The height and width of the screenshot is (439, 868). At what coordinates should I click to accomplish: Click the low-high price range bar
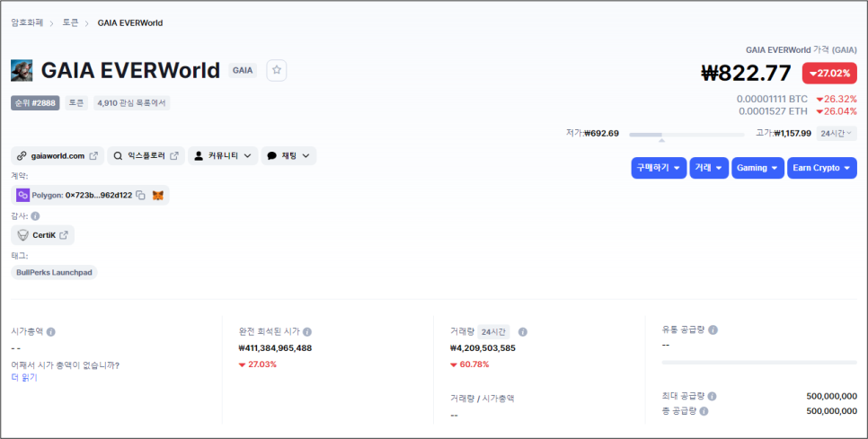[686, 135]
